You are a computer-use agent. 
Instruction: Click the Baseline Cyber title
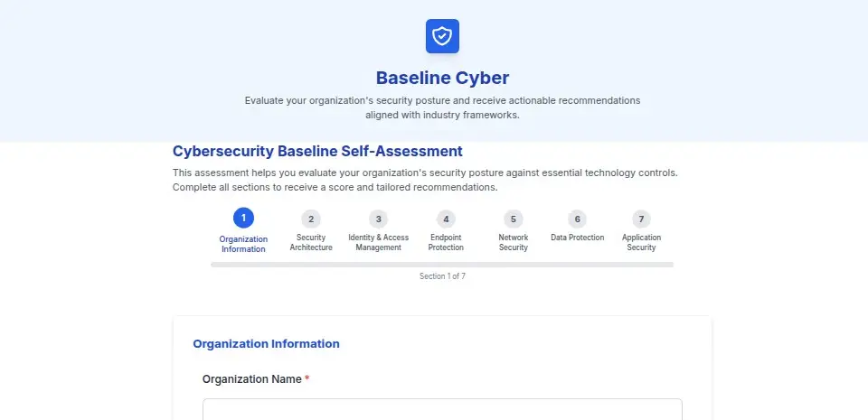pos(442,78)
